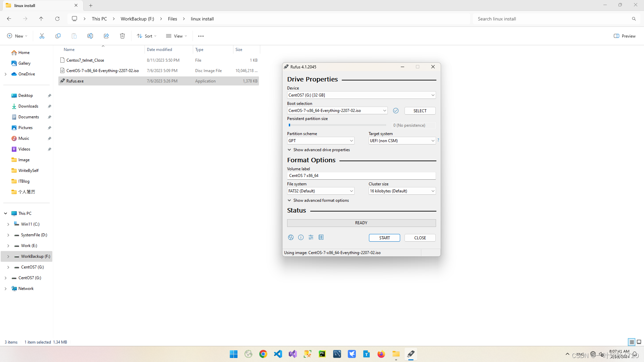Select the CentOS-7 Everything ISO file
Image resolution: width=644 pixels, height=362 pixels.
(158, 71)
